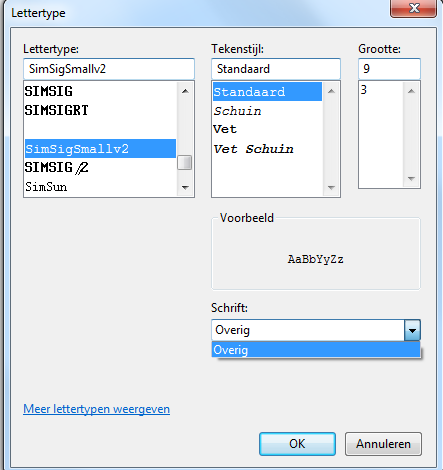Click down arrow in Grootte list scrollbar

[411, 179]
